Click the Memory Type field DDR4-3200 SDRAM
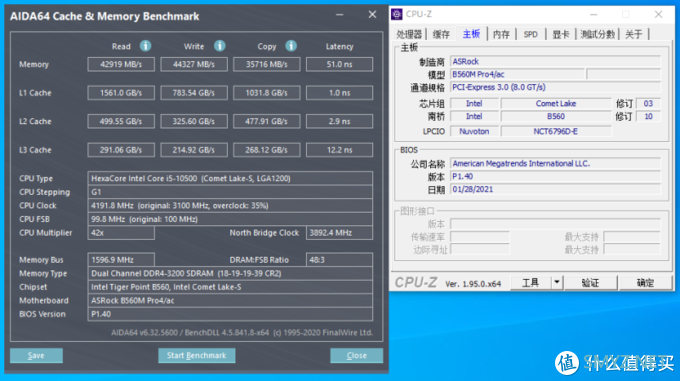Image resolution: width=680 pixels, height=381 pixels. coord(230,274)
